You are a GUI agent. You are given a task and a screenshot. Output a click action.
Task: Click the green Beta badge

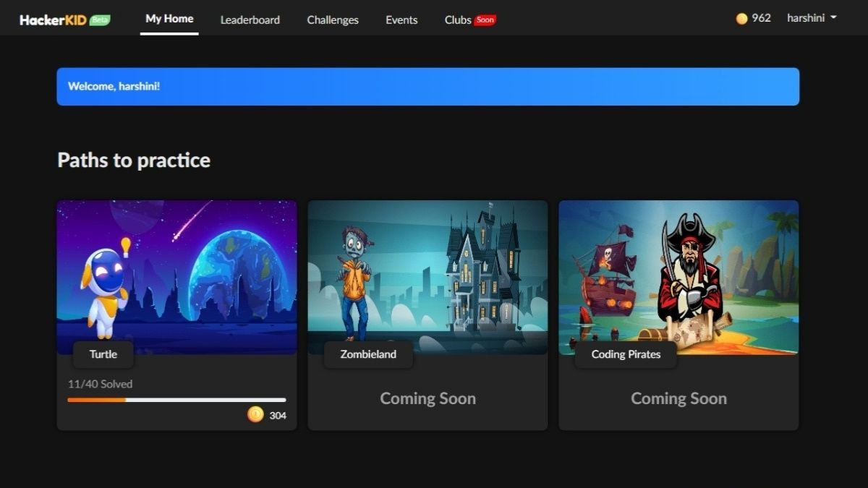point(100,20)
